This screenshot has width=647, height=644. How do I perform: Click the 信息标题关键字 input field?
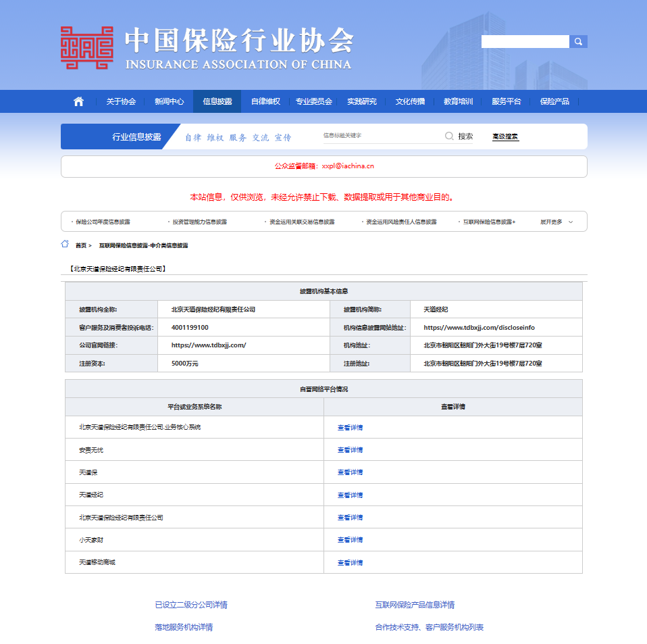(382, 136)
